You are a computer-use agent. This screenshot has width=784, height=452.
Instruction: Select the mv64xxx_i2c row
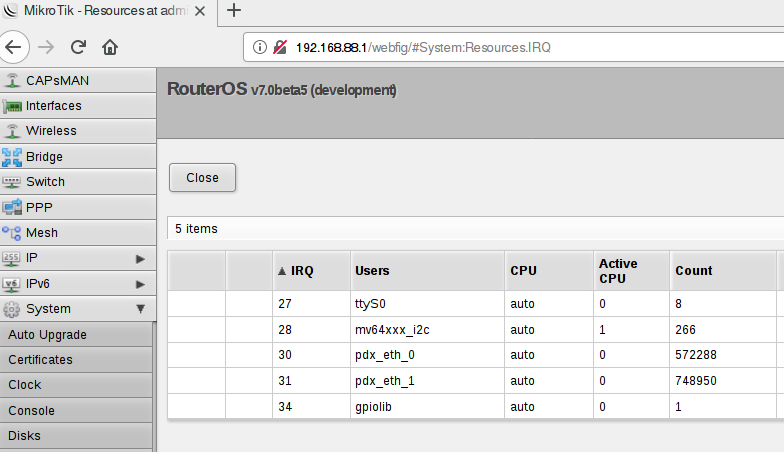[476, 330]
